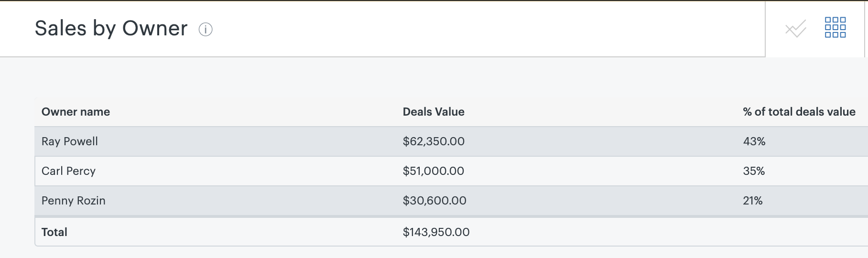Switch to the grid table view icon
The image size is (868, 258).
[835, 27]
